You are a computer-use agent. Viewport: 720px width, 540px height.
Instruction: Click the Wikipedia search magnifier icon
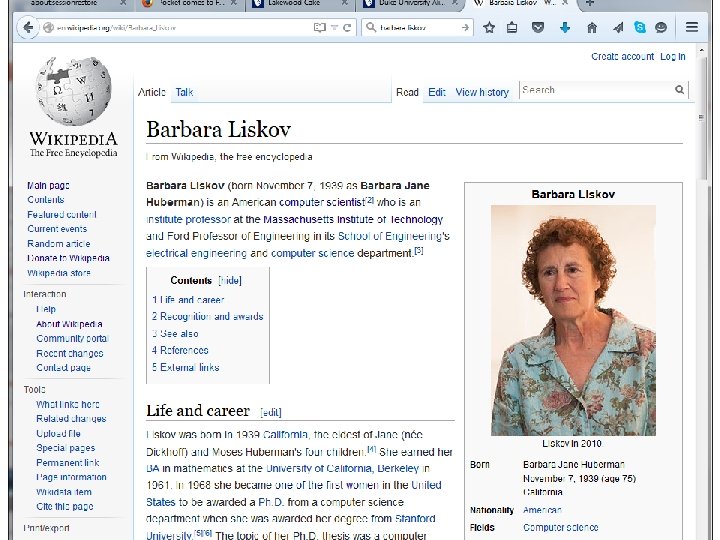[680, 90]
